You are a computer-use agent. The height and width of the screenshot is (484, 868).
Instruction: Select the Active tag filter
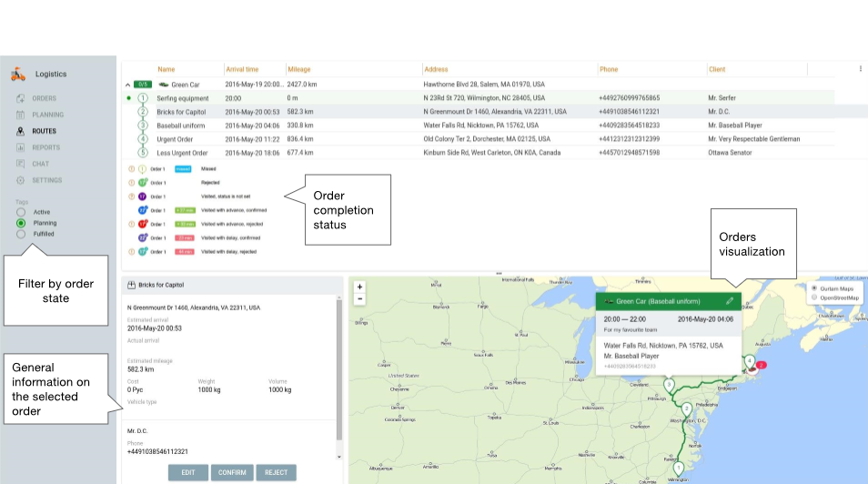coord(21,212)
